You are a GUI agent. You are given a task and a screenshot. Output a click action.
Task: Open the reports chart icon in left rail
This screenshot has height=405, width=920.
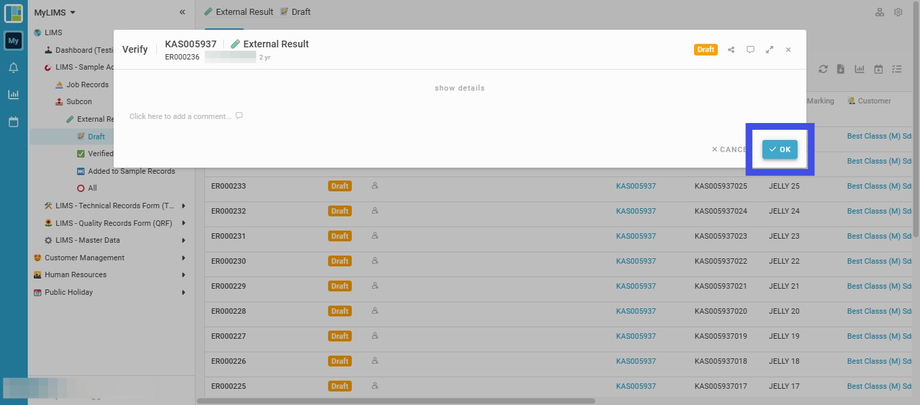click(13, 94)
